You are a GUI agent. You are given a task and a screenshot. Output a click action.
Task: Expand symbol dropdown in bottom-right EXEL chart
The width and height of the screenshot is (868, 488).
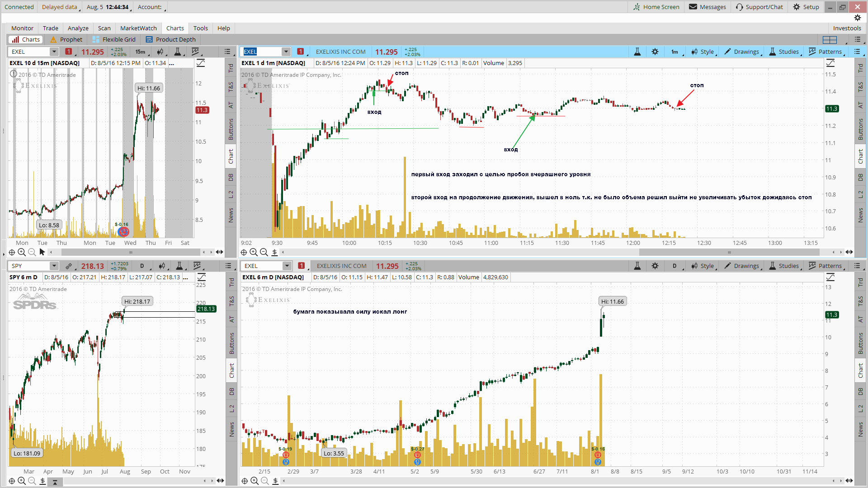point(287,266)
